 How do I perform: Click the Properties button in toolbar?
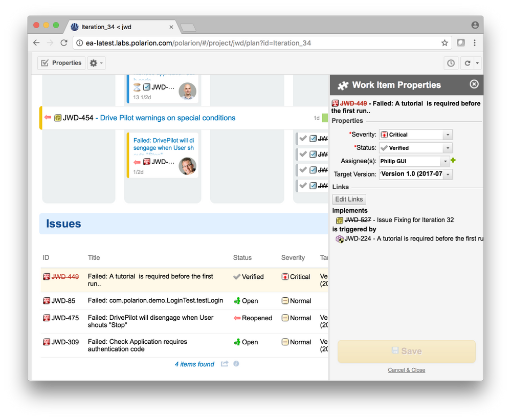point(61,63)
